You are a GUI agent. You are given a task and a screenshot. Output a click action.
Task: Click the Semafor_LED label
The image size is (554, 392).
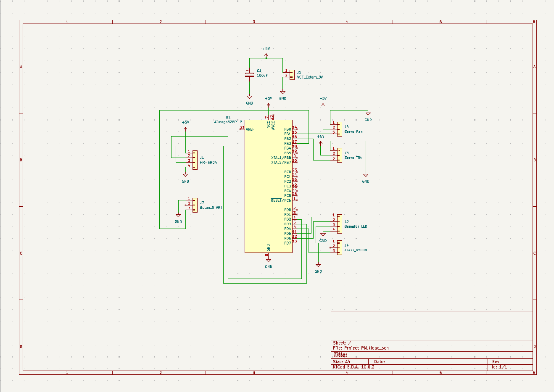coord(356,226)
